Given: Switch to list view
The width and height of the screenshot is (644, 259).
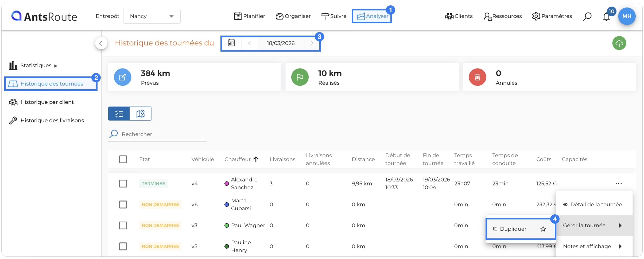Looking at the screenshot, I should pos(119,114).
